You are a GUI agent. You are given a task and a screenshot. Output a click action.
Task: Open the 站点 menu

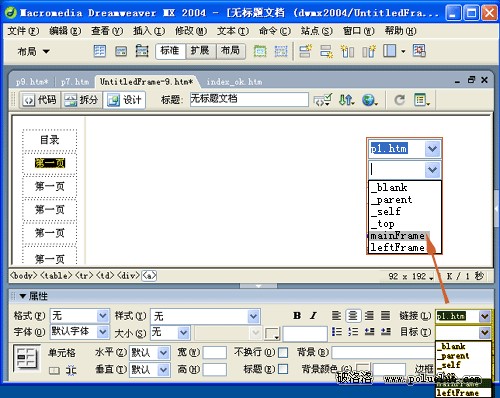click(316, 31)
